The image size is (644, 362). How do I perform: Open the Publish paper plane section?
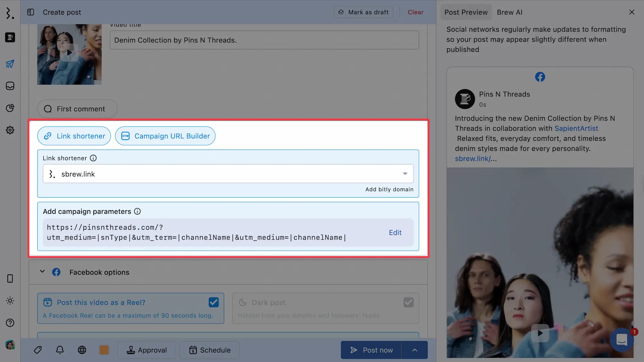(x=10, y=64)
